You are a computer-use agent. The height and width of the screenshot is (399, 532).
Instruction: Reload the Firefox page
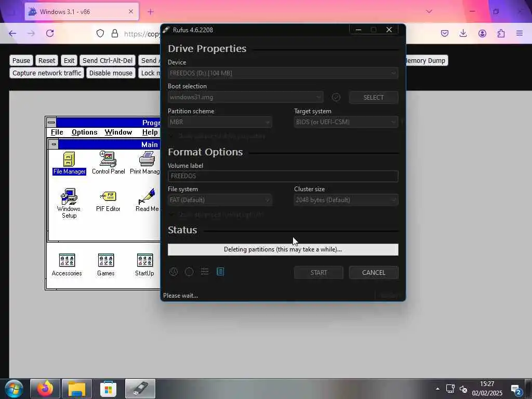(x=50, y=33)
